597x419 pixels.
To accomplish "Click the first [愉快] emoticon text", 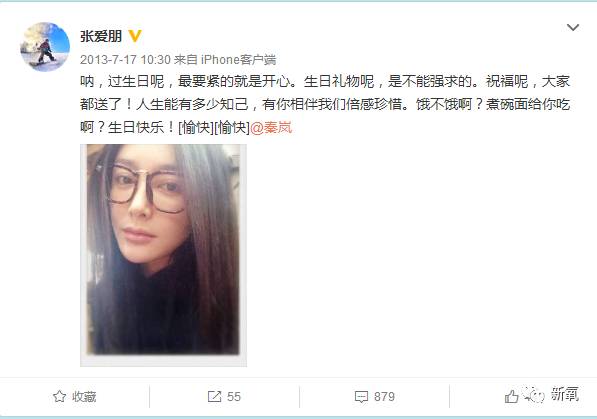I will tap(196, 127).
